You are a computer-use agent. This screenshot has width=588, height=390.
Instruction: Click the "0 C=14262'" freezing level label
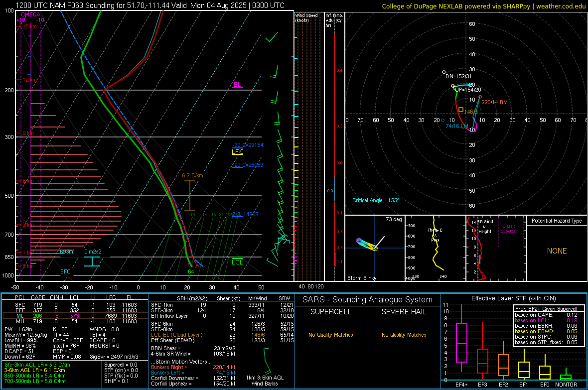(x=246, y=214)
